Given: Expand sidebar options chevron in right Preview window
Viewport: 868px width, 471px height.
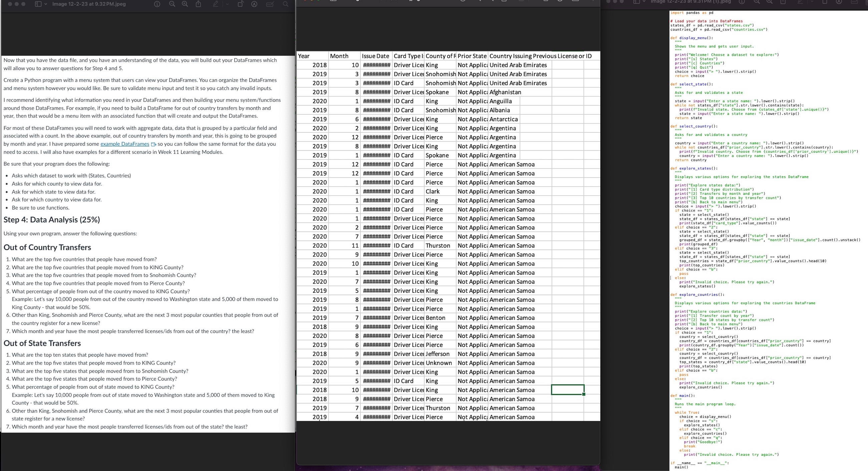Looking at the screenshot, I should (644, 2).
